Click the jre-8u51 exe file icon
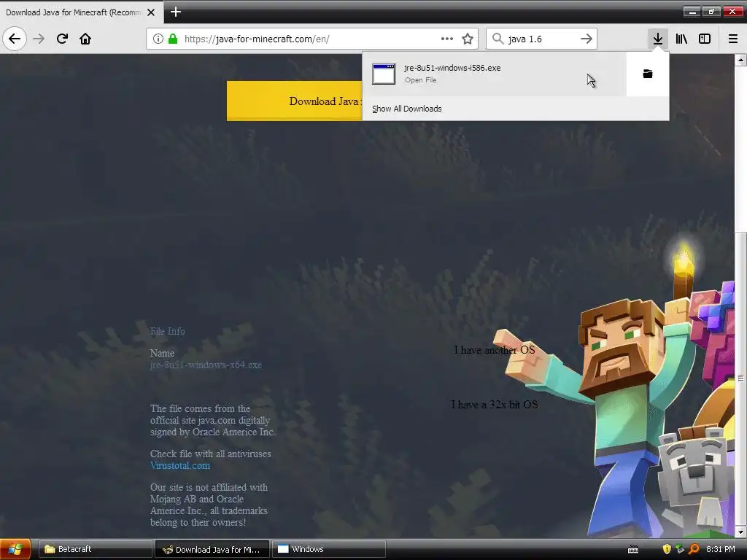This screenshot has height=560, width=747. tap(384, 74)
